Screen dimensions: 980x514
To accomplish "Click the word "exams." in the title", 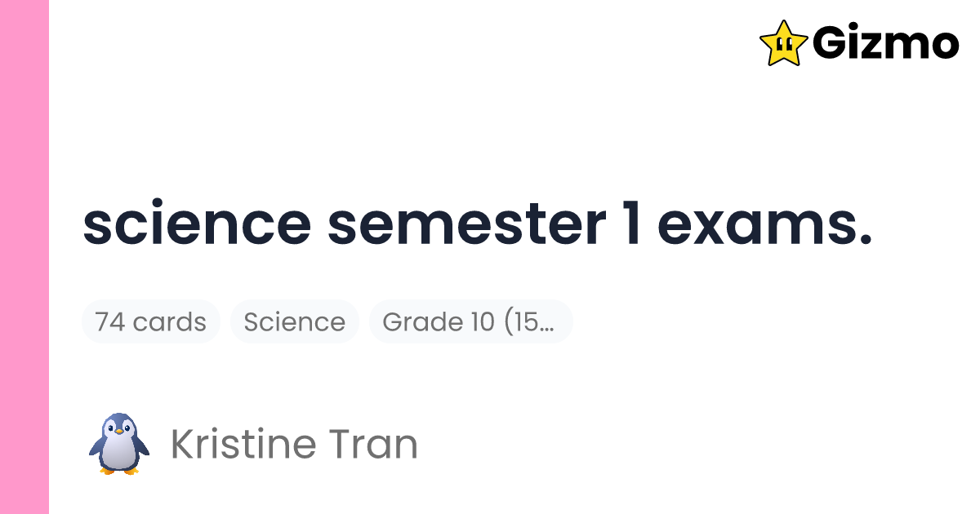I will [x=765, y=225].
